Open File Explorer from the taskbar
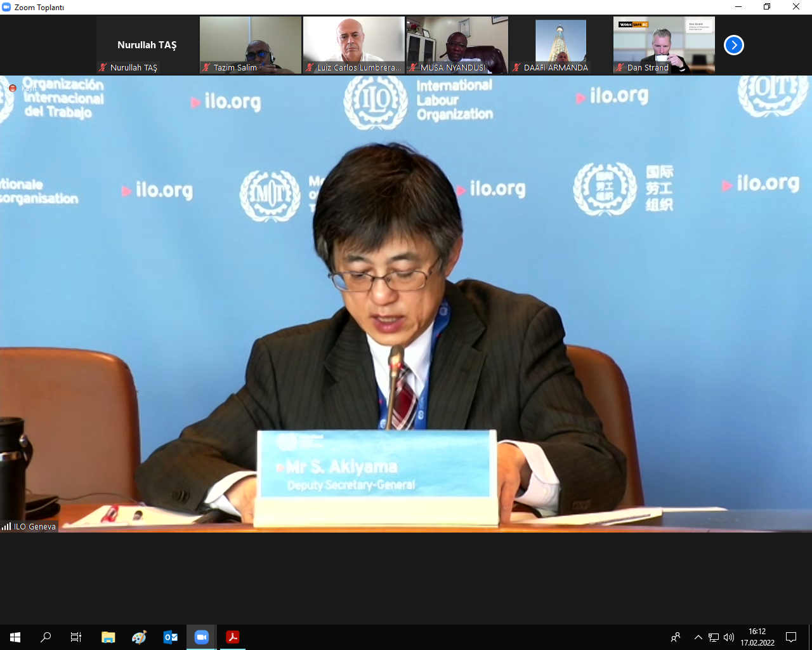The width and height of the screenshot is (812, 650). pyautogui.click(x=108, y=637)
